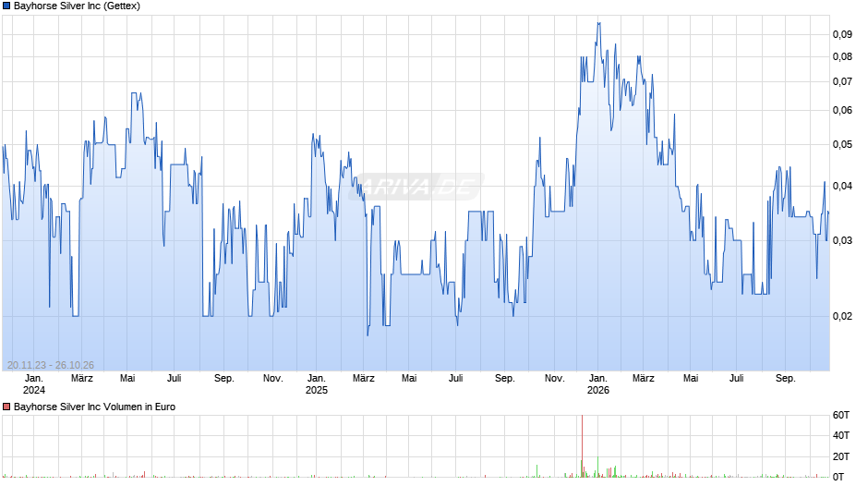Click the 'Nov.' label before Jan. 2026
868x486 pixels.
tap(555, 379)
